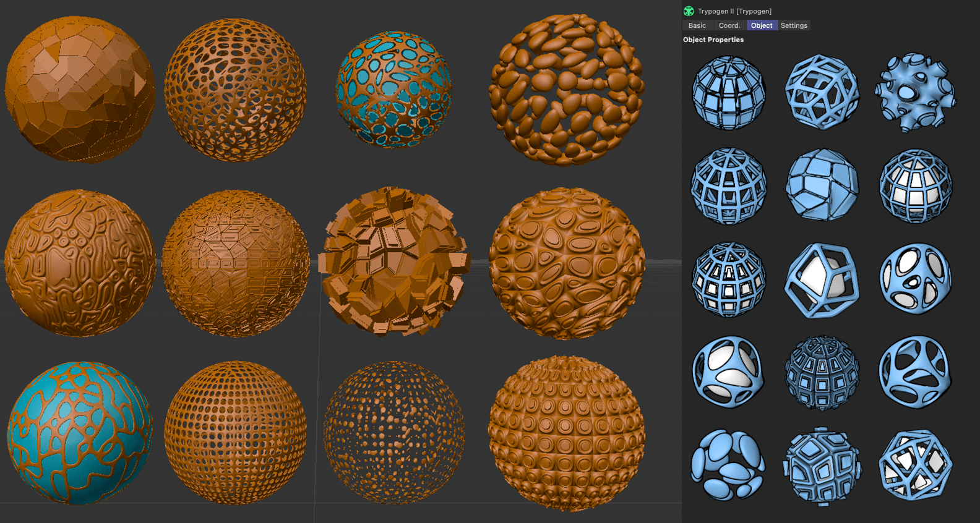
Task: Select the grid cage preset with white inner sphere in row two
Action: [916, 185]
